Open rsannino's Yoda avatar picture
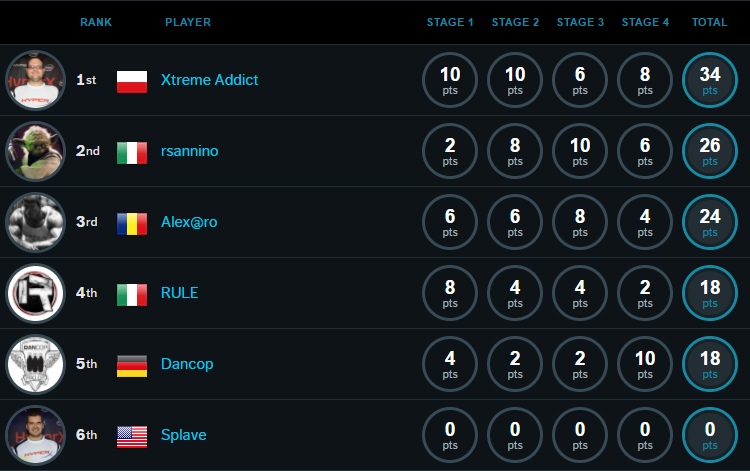Screen dimensions: 750x471 [35, 151]
